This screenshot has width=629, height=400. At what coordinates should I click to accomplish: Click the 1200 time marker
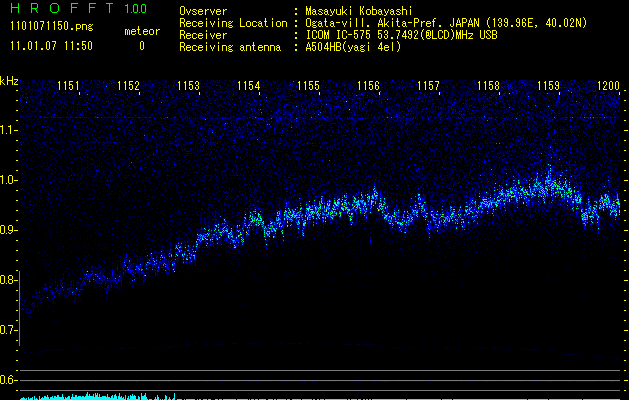point(607,87)
